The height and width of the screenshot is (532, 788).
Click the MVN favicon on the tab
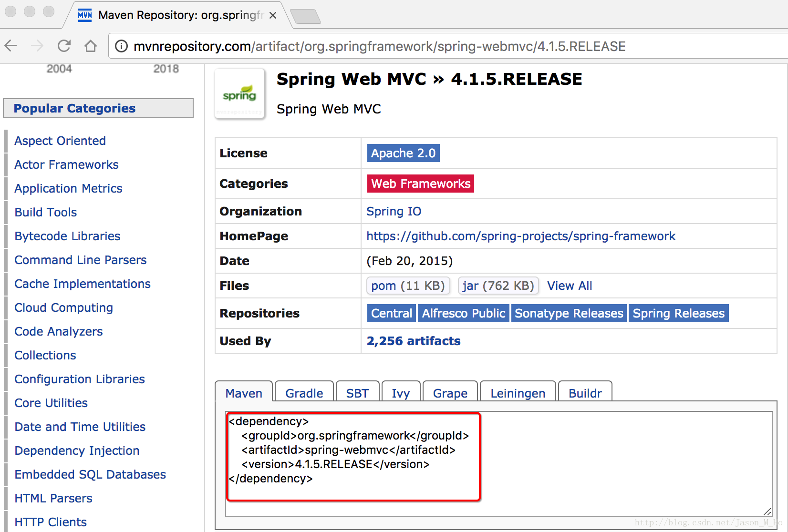[x=85, y=15]
